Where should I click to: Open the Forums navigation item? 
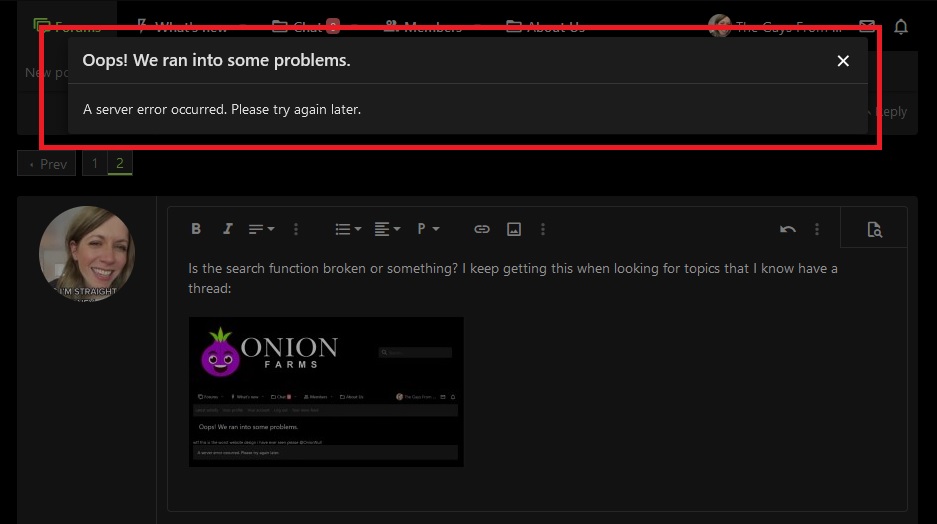pyautogui.click(x=68, y=26)
